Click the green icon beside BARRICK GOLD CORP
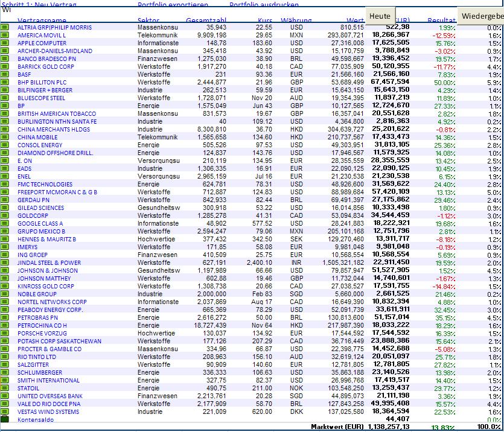 (4, 66)
